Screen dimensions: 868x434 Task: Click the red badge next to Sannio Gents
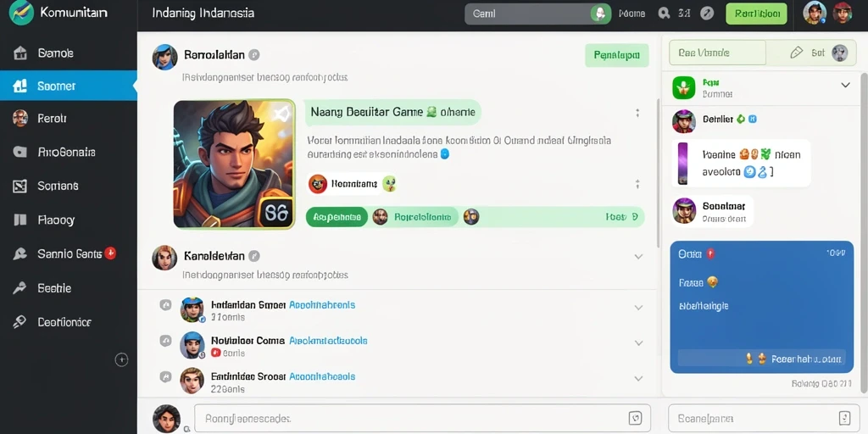(x=110, y=253)
